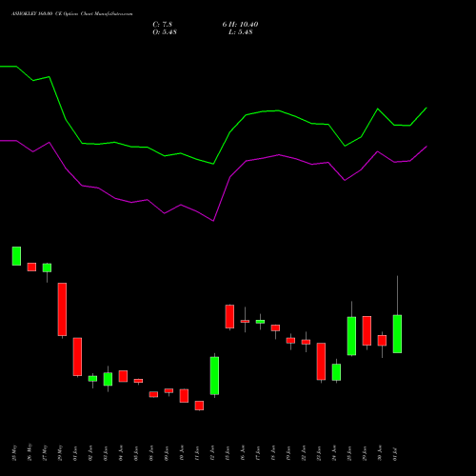Select the low value 'L: 5.48'
Image resolution: width=476 pixels, height=476 pixels.
[241, 32]
